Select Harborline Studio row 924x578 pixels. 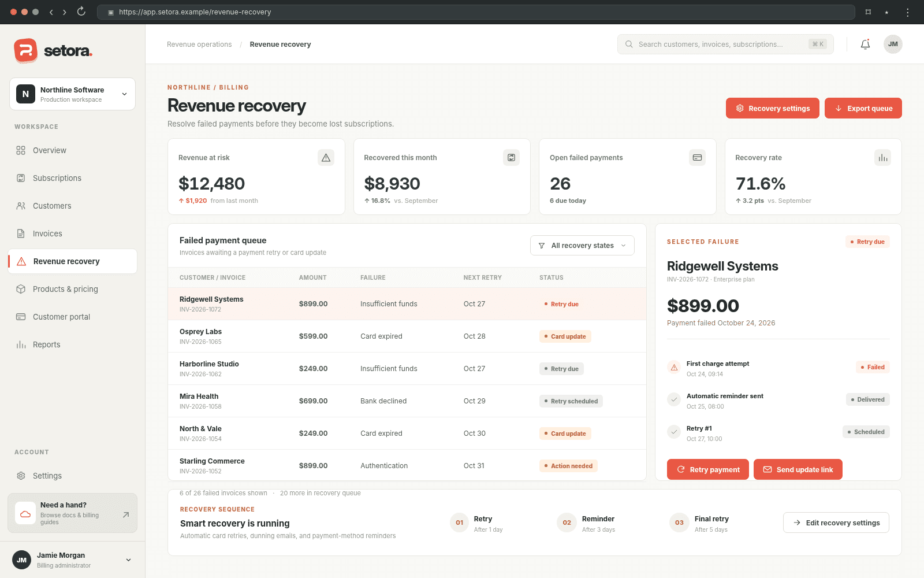tap(407, 369)
